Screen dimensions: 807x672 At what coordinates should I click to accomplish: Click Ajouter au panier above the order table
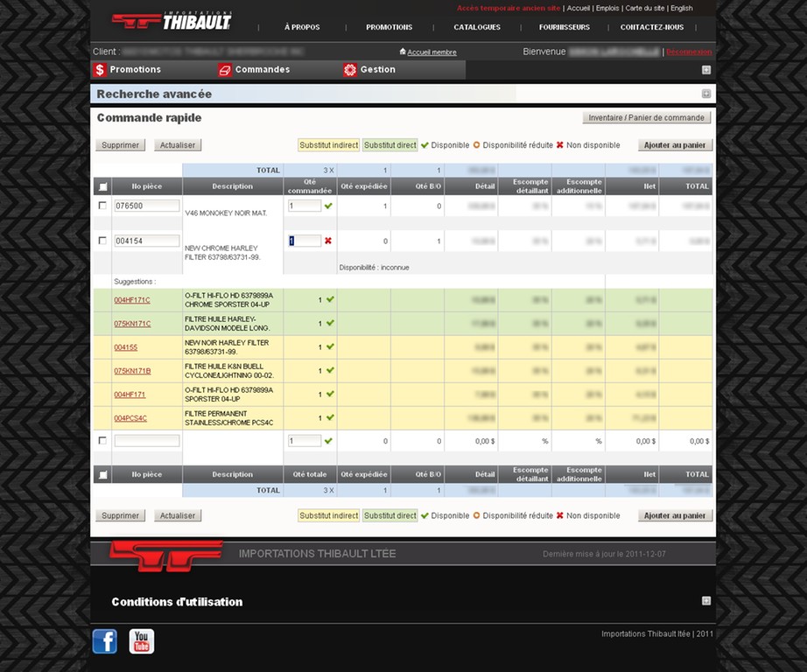coord(675,145)
